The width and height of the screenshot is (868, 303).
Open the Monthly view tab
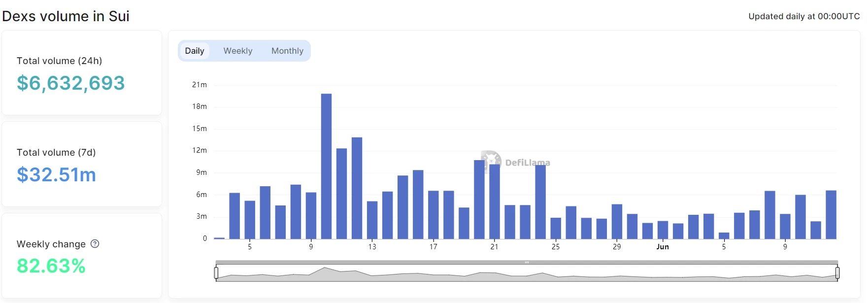click(287, 51)
